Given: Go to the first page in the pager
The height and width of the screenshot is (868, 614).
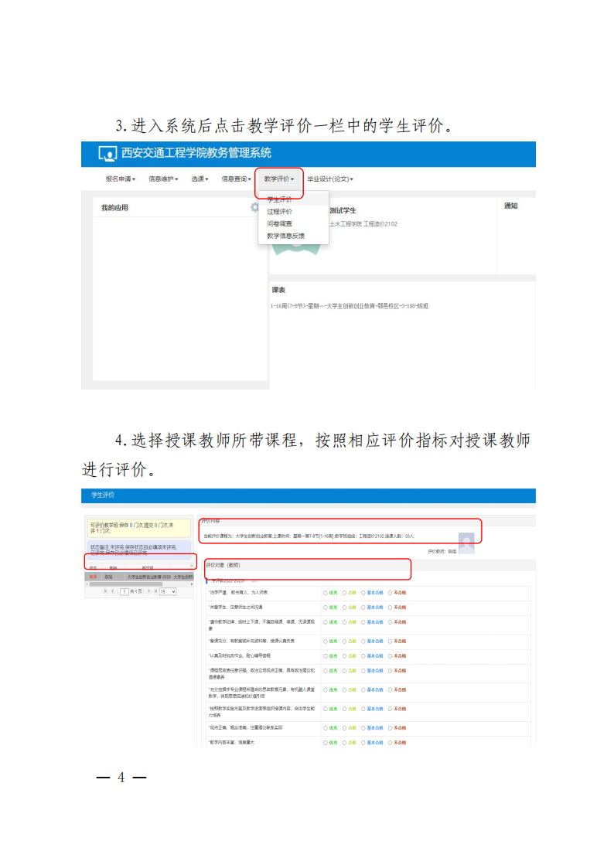Looking at the screenshot, I should [x=106, y=591].
